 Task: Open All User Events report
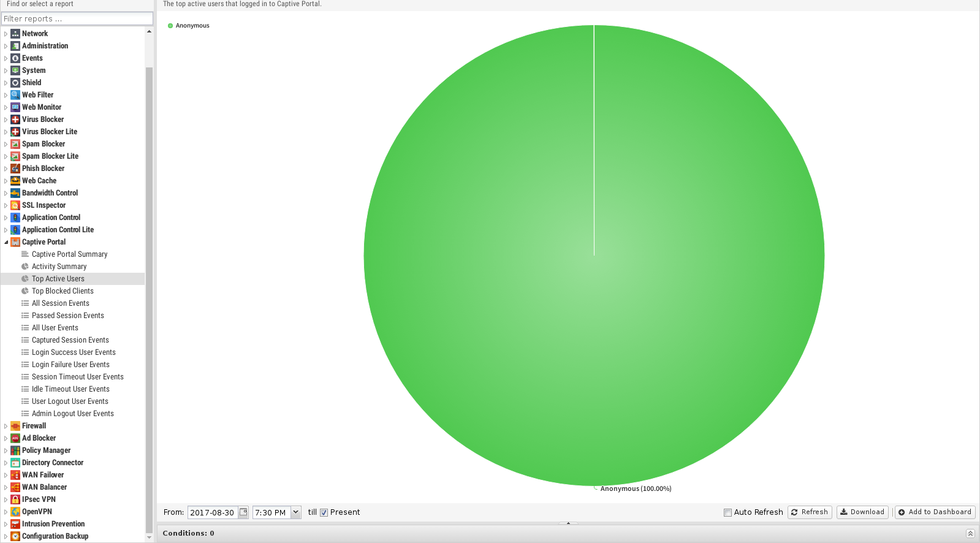click(x=55, y=328)
